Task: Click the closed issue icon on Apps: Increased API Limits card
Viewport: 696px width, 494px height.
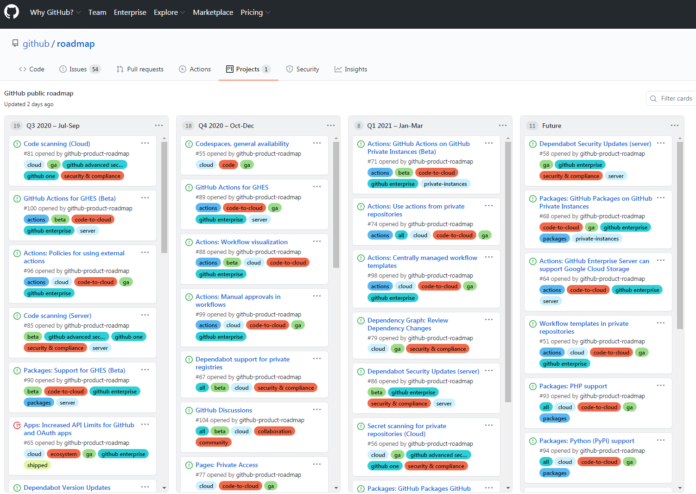Action: [x=17, y=424]
